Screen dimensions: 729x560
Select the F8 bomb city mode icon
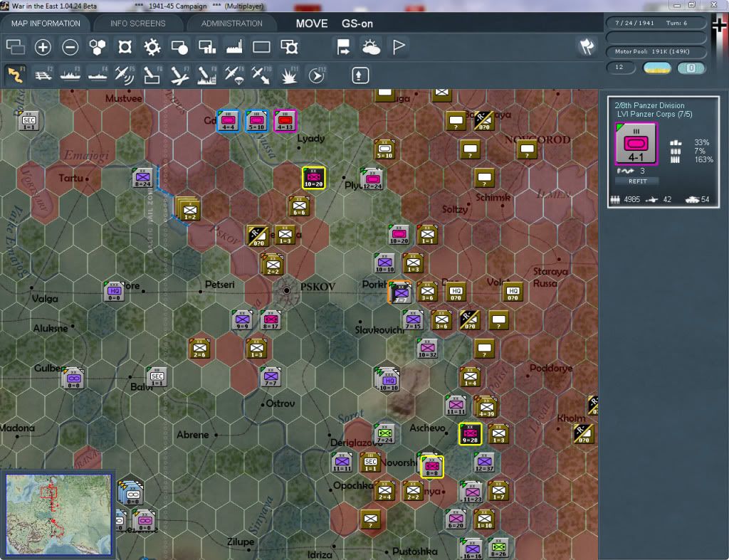[207, 75]
